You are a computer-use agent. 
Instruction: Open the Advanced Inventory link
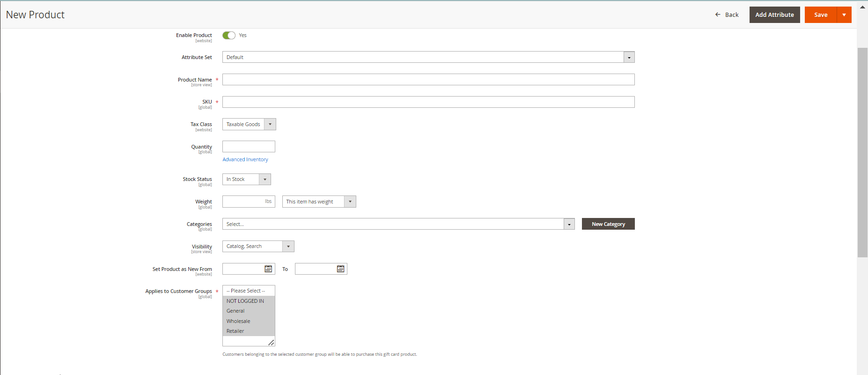245,159
